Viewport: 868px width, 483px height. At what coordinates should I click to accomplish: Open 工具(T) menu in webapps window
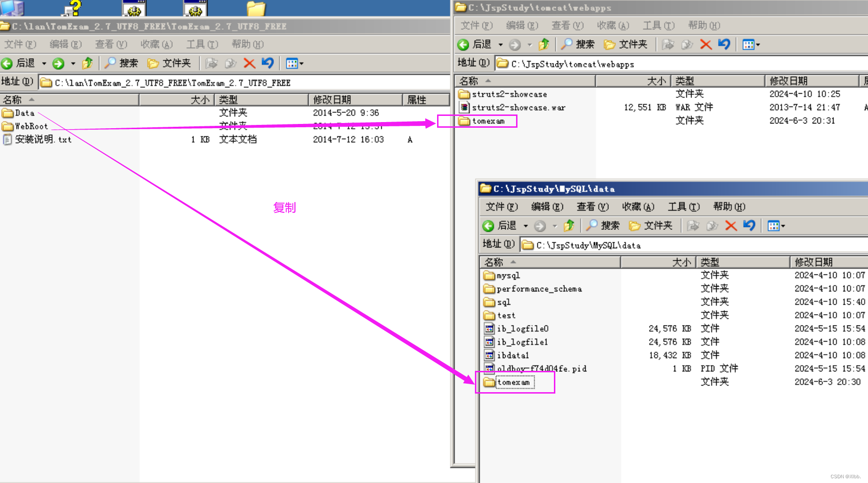pyautogui.click(x=658, y=26)
